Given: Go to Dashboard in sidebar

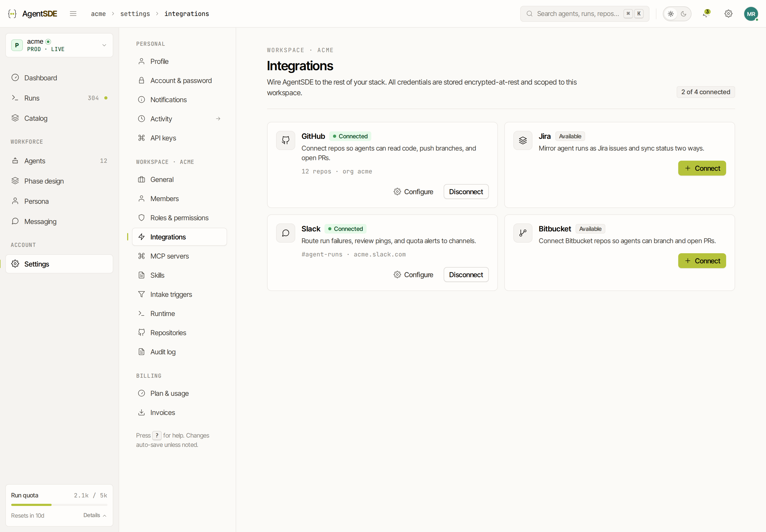Looking at the screenshot, I should coord(59,78).
